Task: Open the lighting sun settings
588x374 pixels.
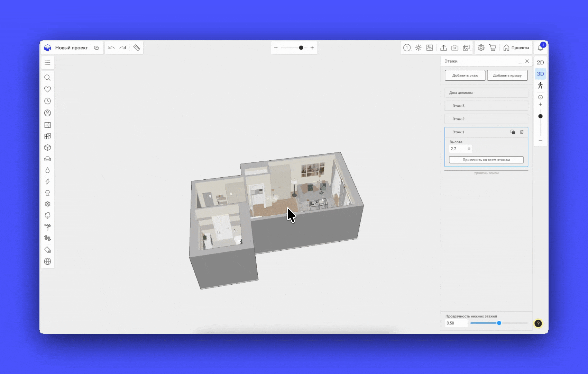Action: click(418, 48)
